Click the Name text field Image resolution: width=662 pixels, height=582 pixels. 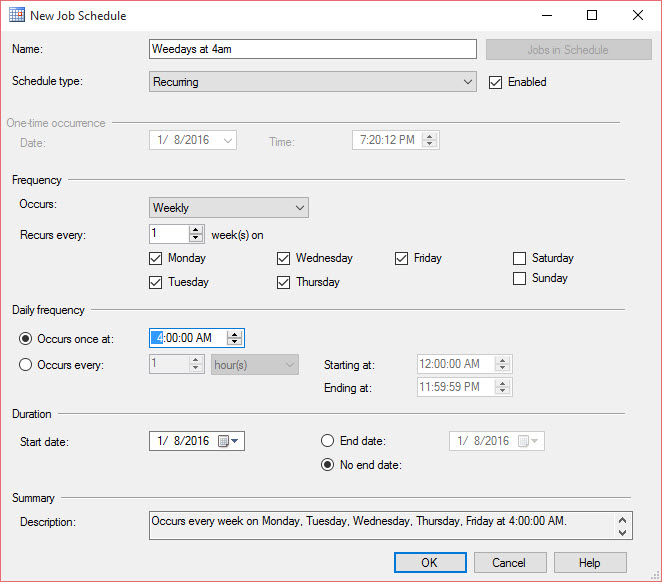pyautogui.click(x=312, y=49)
